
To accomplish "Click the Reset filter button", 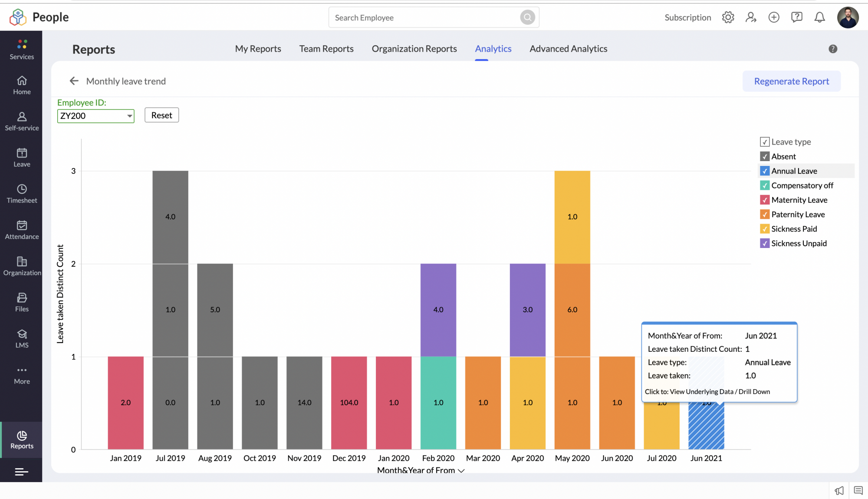I will click(161, 115).
